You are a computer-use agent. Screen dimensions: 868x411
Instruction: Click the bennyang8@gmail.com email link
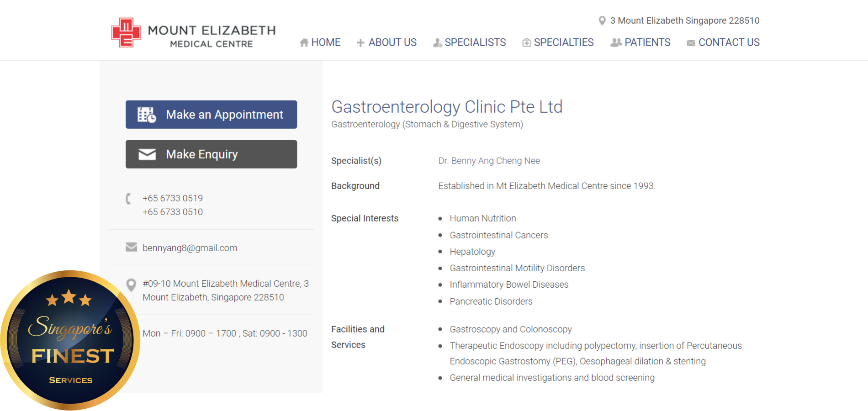point(190,248)
